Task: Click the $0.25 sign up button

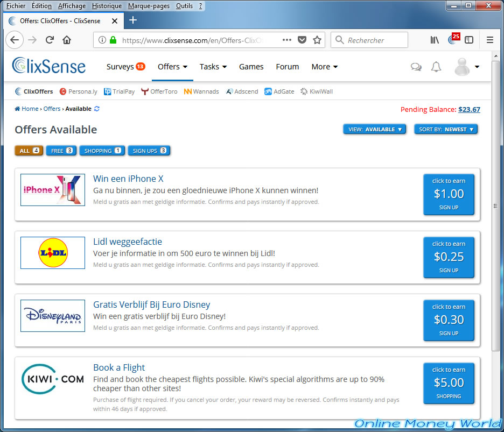Action: coord(449,257)
